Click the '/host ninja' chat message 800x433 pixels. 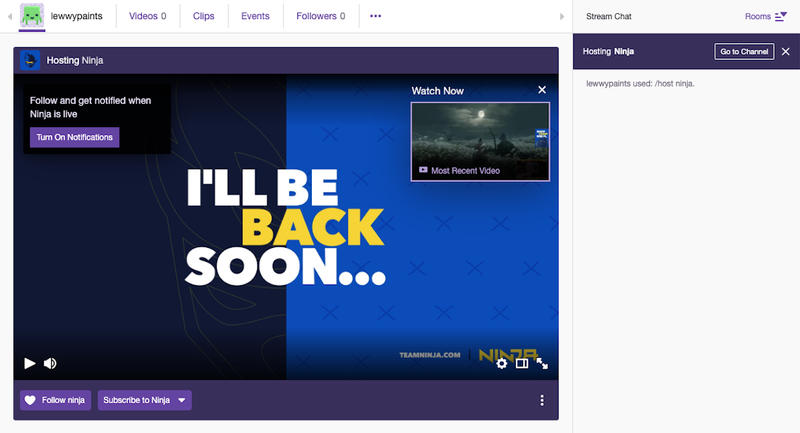(x=640, y=84)
